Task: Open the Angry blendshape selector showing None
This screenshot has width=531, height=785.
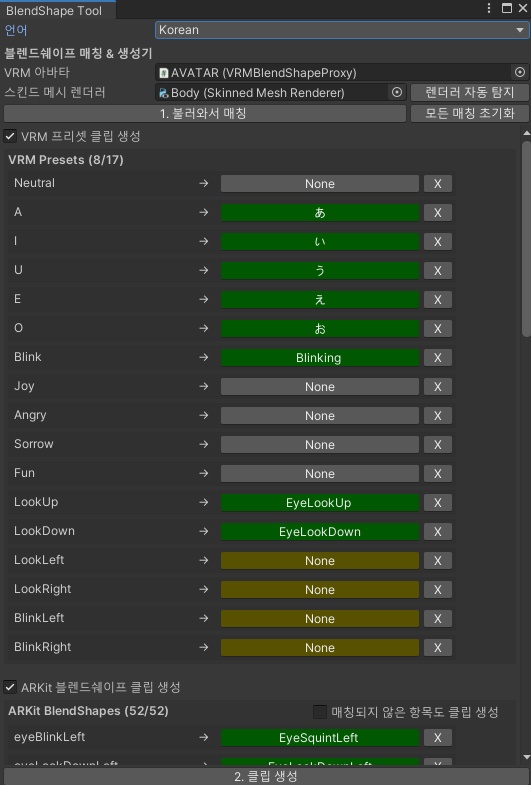Action: coord(320,416)
